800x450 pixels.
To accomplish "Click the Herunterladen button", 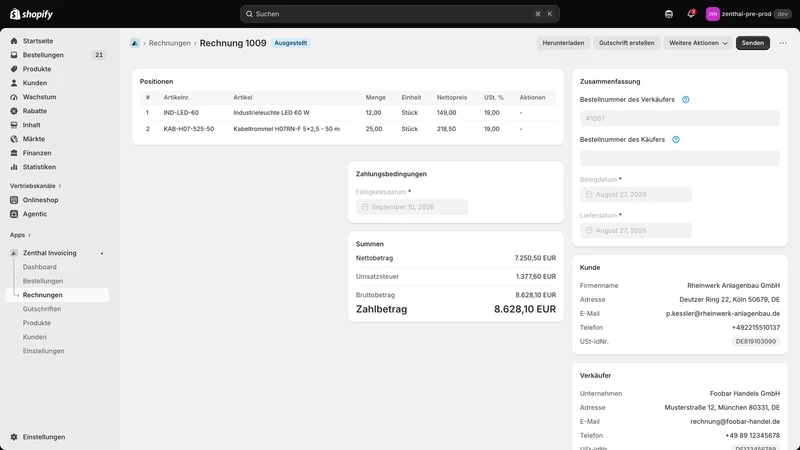I will coord(563,43).
